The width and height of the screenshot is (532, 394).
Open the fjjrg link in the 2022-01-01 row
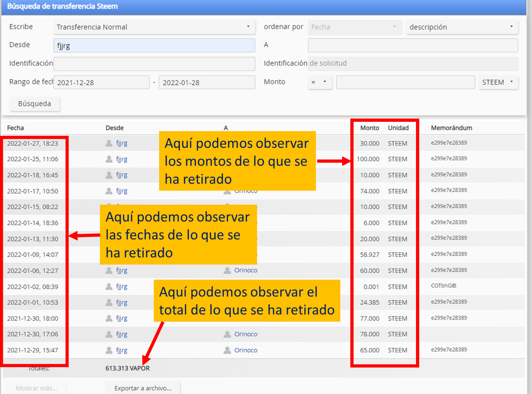click(x=122, y=302)
